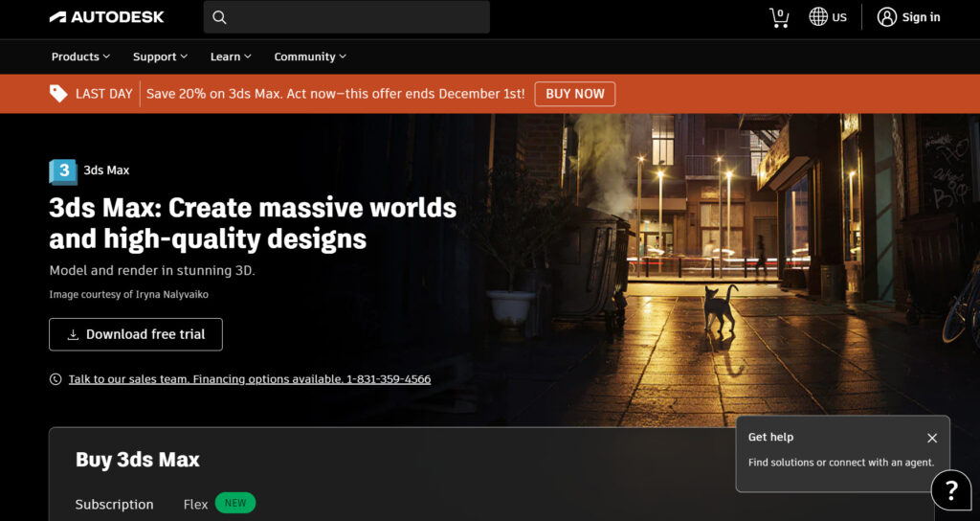980x521 pixels.
Task: Click the price tag icon in banner
Action: [58, 94]
